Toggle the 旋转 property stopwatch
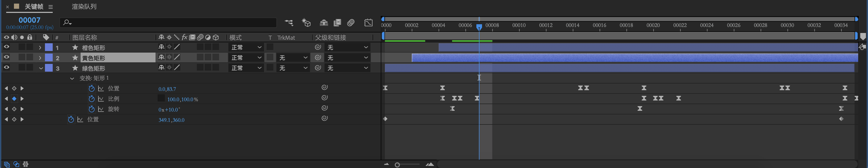868x168 pixels. 91,109
